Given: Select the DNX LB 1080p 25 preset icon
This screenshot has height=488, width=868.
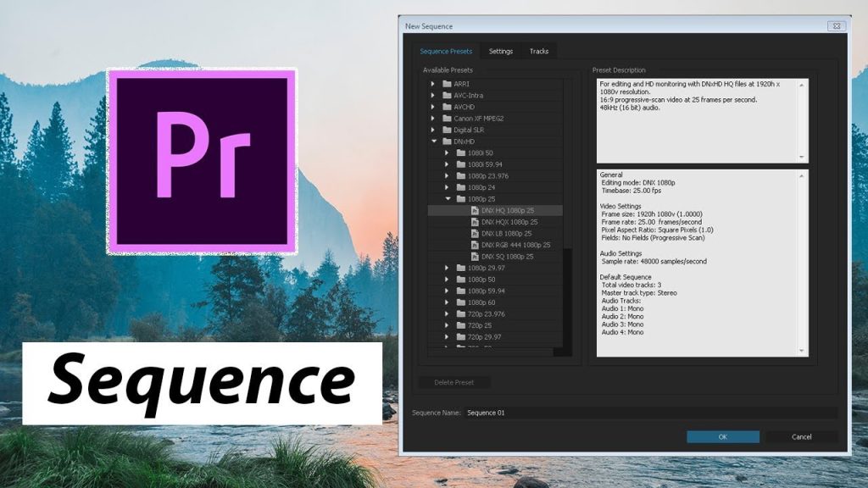Looking at the screenshot, I should click(476, 233).
